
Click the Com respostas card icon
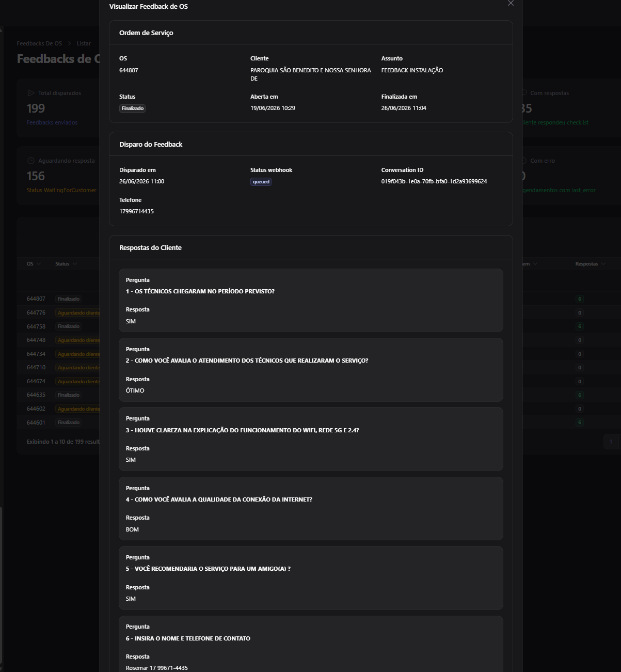[524, 93]
